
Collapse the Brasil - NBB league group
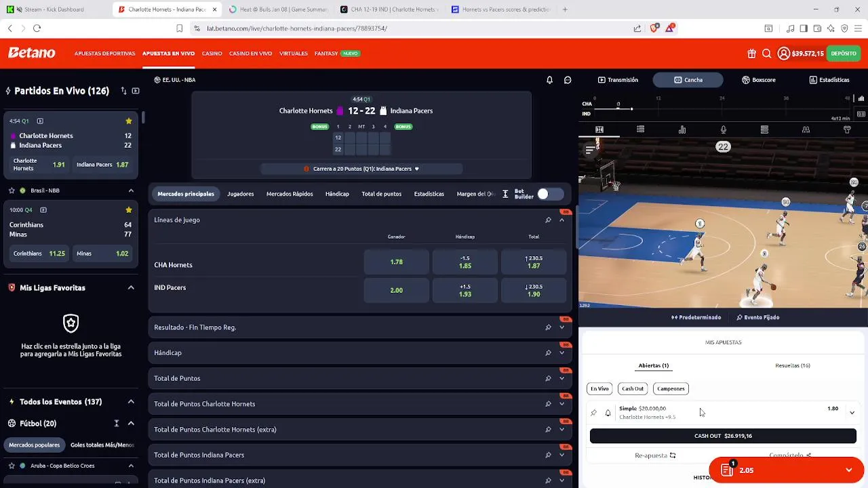(131, 190)
